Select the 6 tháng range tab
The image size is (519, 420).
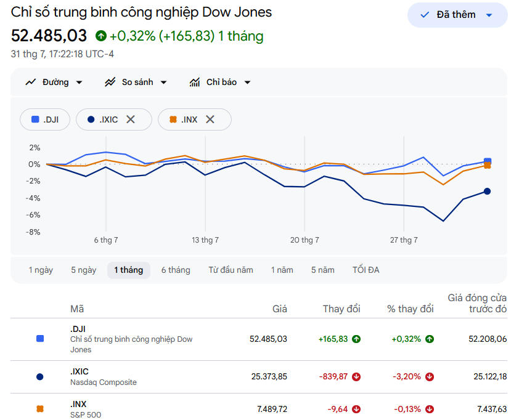tap(176, 270)
